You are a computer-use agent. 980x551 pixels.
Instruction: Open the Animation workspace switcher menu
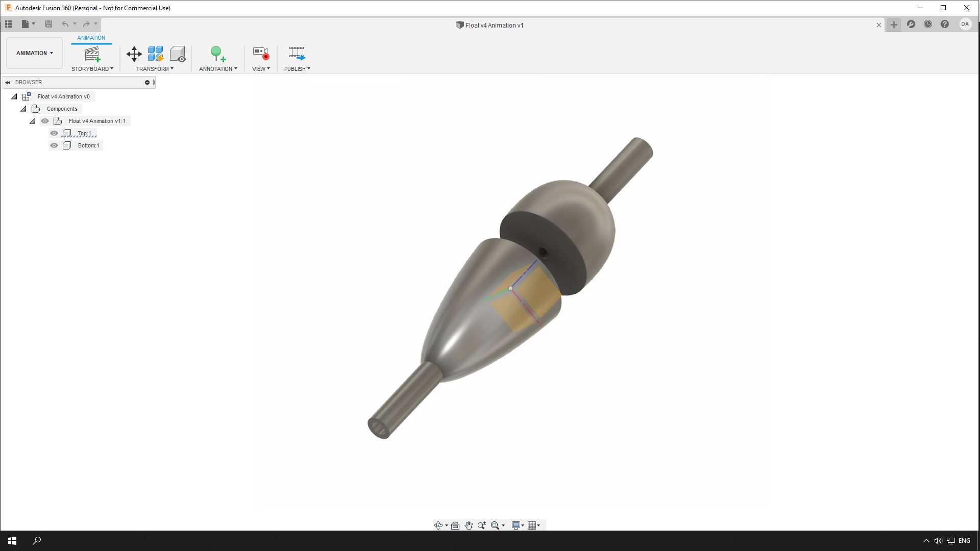tap(34, 53)
